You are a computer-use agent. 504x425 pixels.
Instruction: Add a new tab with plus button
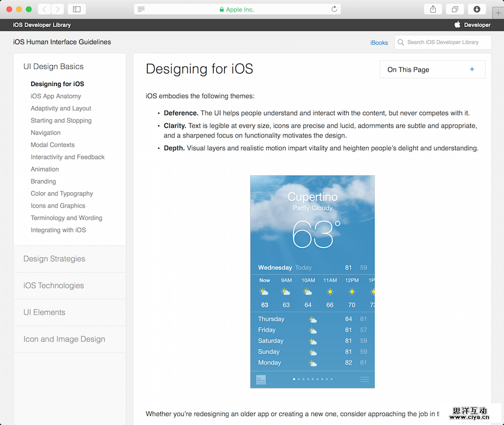pos(498,13)
